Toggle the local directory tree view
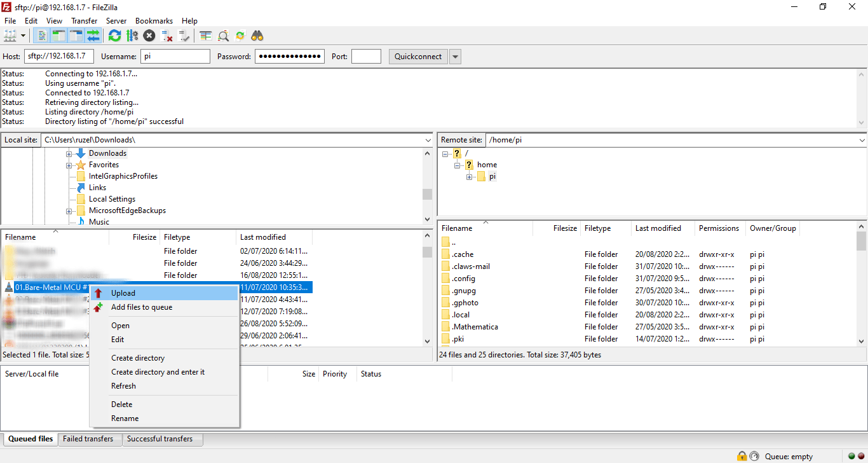868x463 pixels. 58,36
